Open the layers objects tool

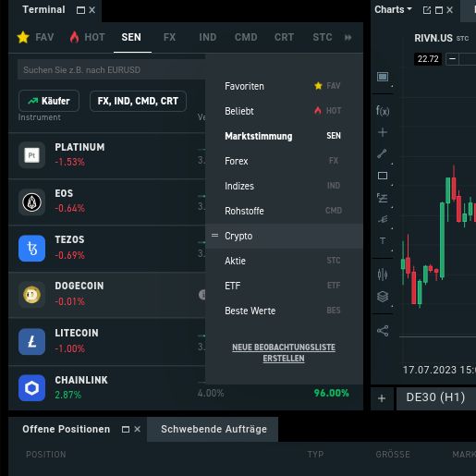point(383,297)
